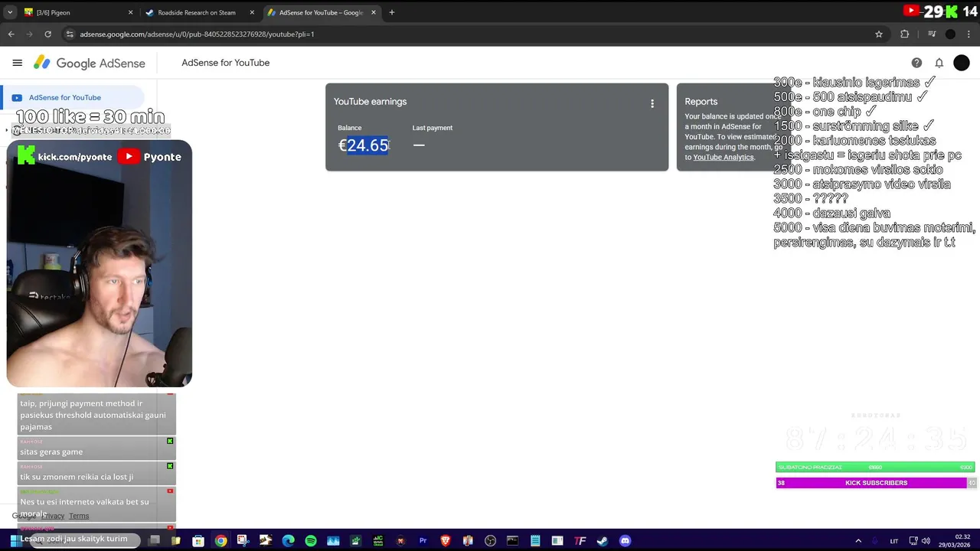Open Microsoft Edge from the taskbar
This screenshot has height=551, width=980.
pos(288,541)
